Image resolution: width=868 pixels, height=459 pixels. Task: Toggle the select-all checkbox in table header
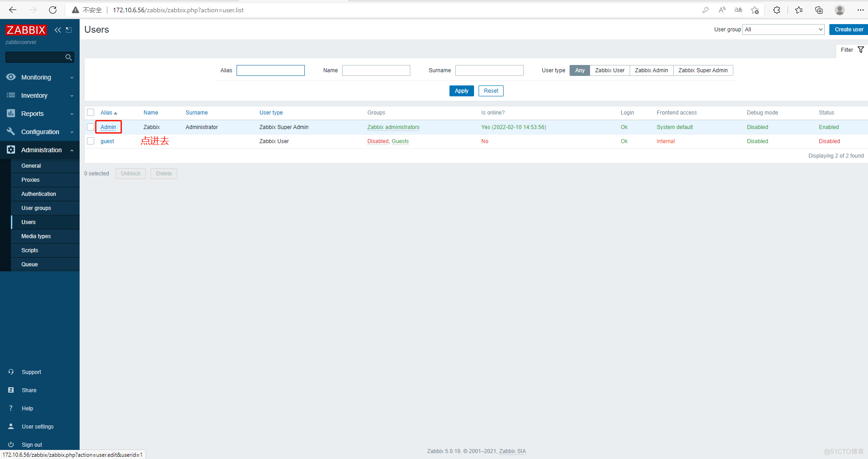[x=91, y=112]
